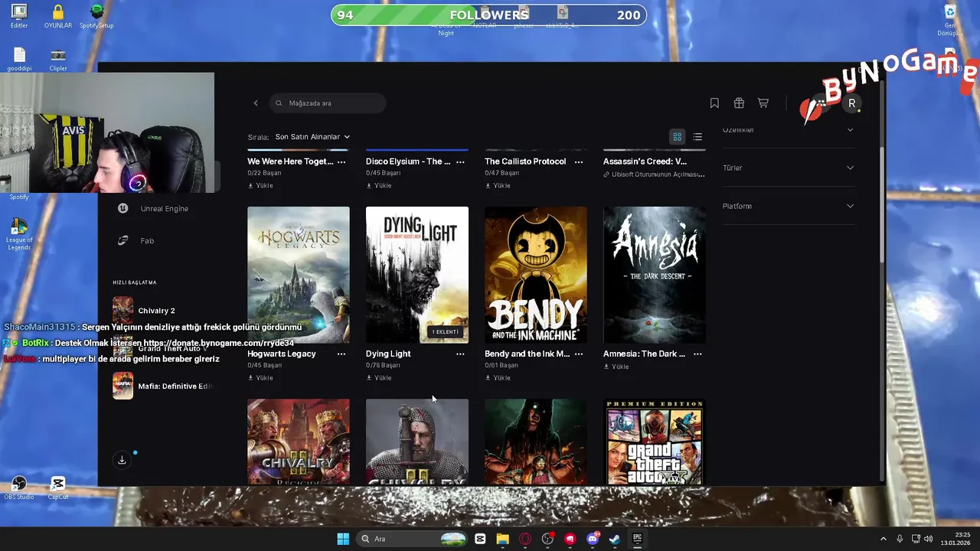This screenshot has height=551, width=980.
Task: Click the '0/78 Başarı' text under Dying Light
Action: click(384, 366)
